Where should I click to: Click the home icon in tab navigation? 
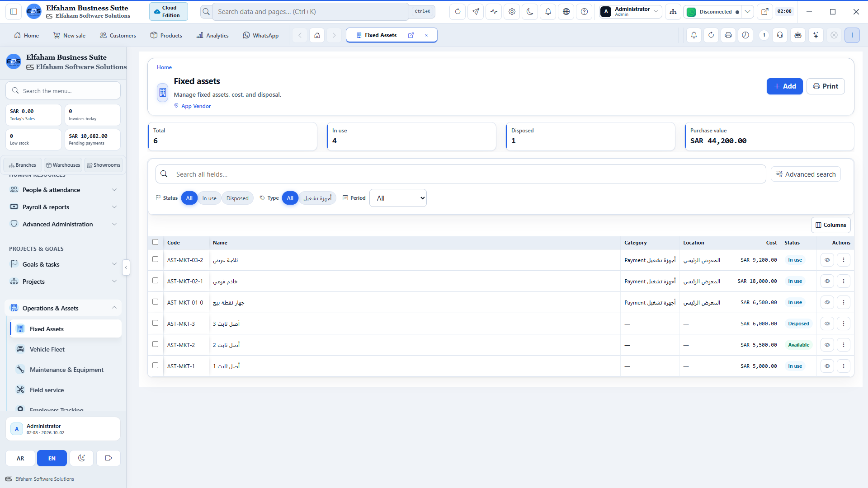tap(317, 35)
